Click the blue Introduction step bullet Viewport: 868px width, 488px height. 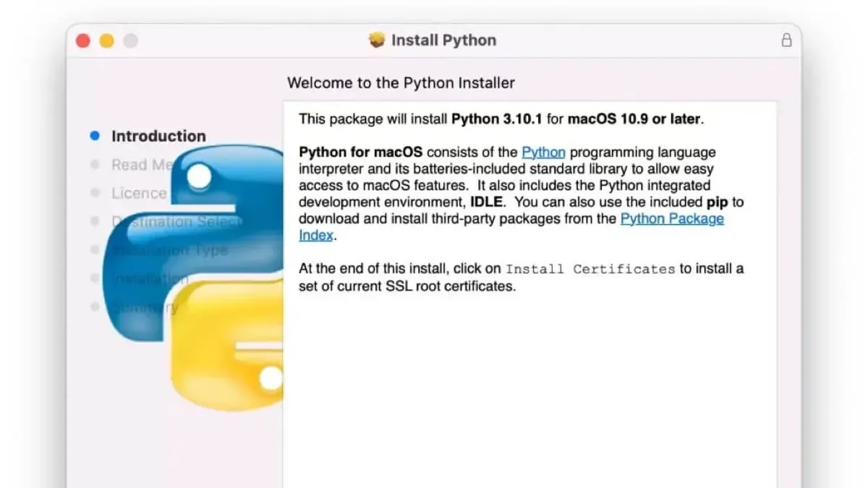click(95, 136)
